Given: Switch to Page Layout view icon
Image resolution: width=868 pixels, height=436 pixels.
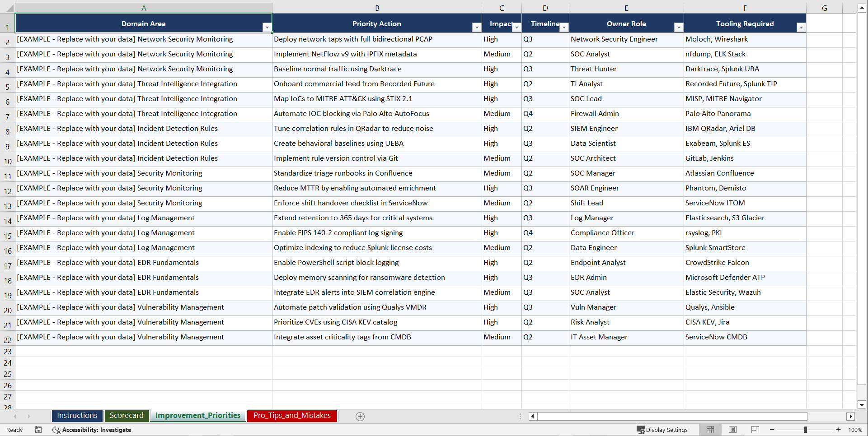Looking at the screenshot, I should (x=732, y=430).
